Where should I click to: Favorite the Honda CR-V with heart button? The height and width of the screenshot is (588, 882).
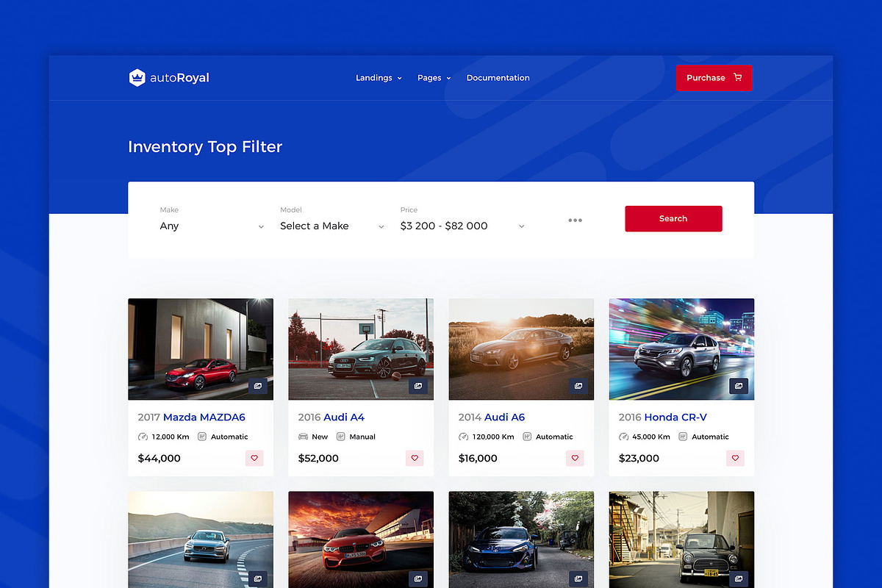(735, 458)
